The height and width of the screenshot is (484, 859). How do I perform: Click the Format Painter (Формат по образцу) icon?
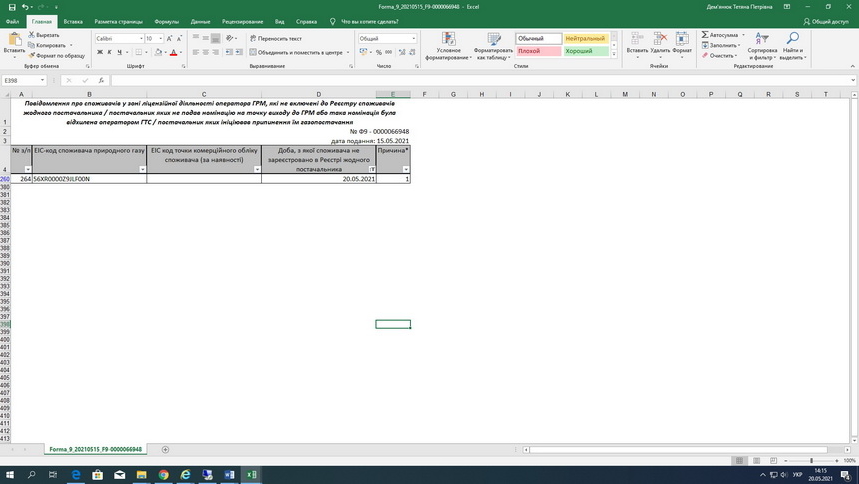pyautogui.click(x=31, y=56)
